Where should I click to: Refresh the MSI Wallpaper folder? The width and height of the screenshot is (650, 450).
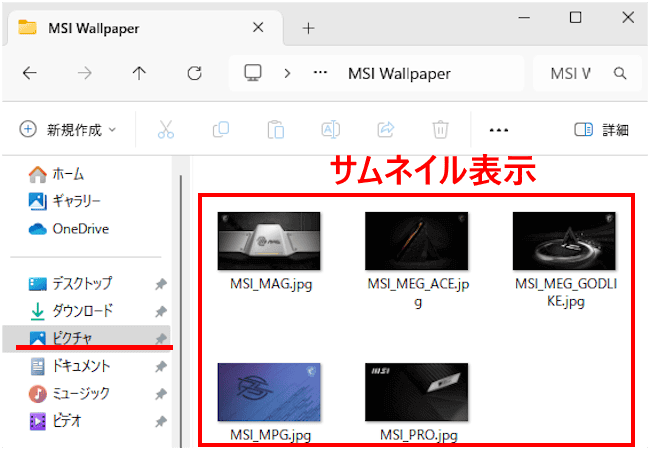click(194, 73)
